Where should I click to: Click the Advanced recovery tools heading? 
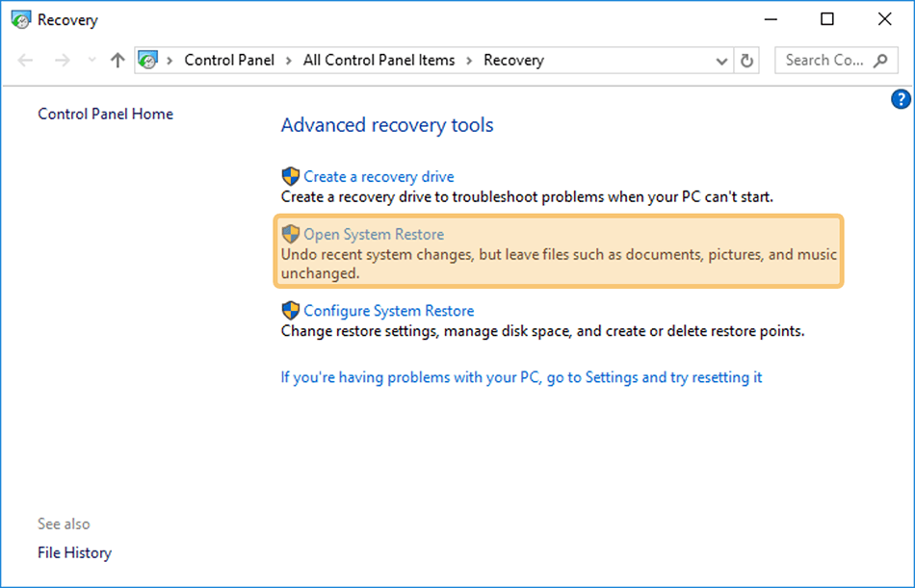(x=387, y=125)
